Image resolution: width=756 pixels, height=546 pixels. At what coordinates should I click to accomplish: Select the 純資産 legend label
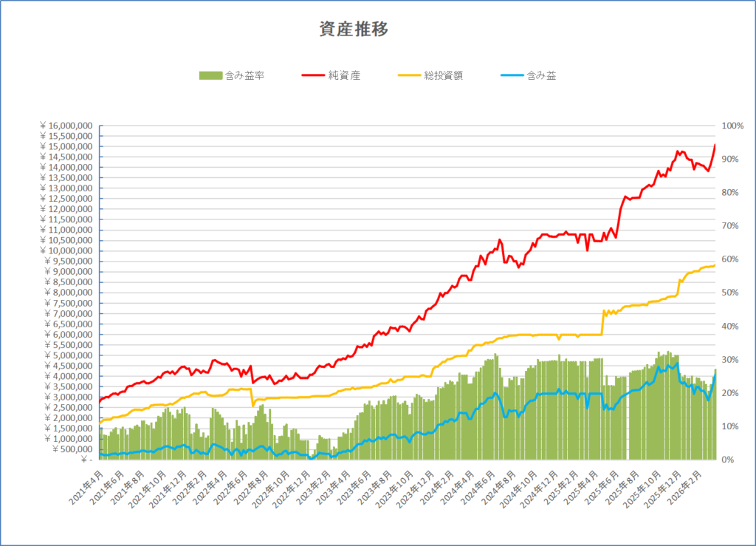pos(344,75)
